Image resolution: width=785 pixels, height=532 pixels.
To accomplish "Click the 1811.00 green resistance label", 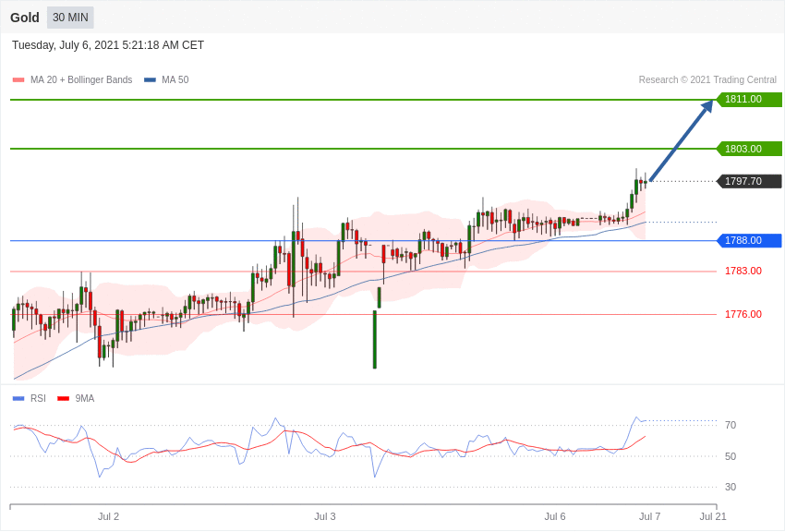I will (750, 99).
